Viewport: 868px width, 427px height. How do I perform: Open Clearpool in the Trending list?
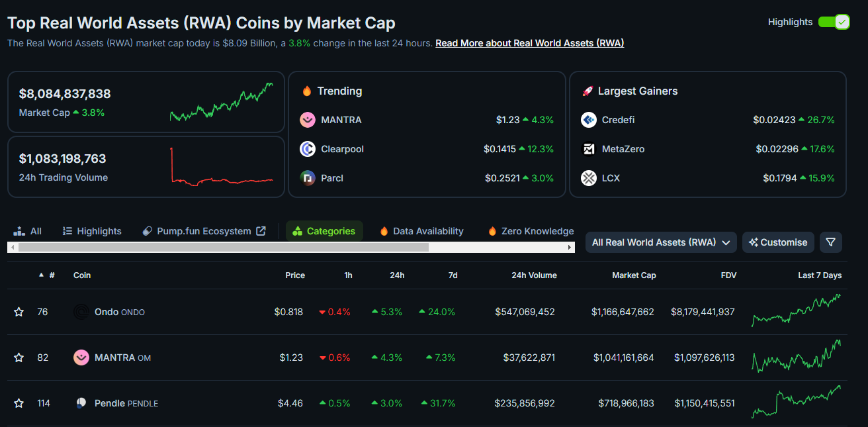click(342, 149)
